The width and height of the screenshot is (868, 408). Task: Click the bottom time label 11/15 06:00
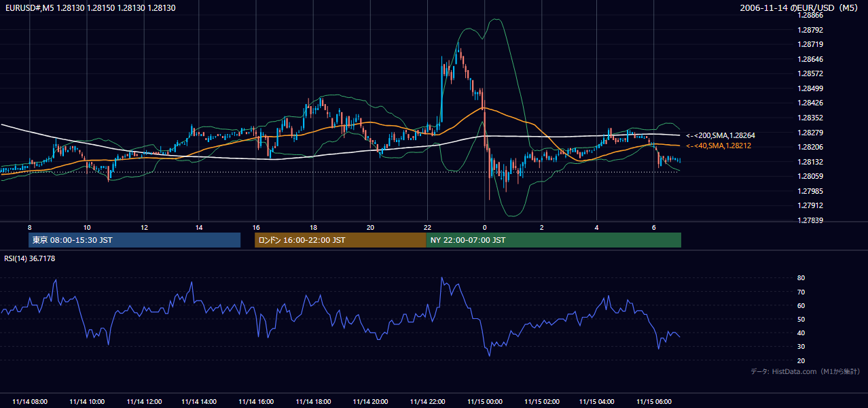(x=654, y=402)
